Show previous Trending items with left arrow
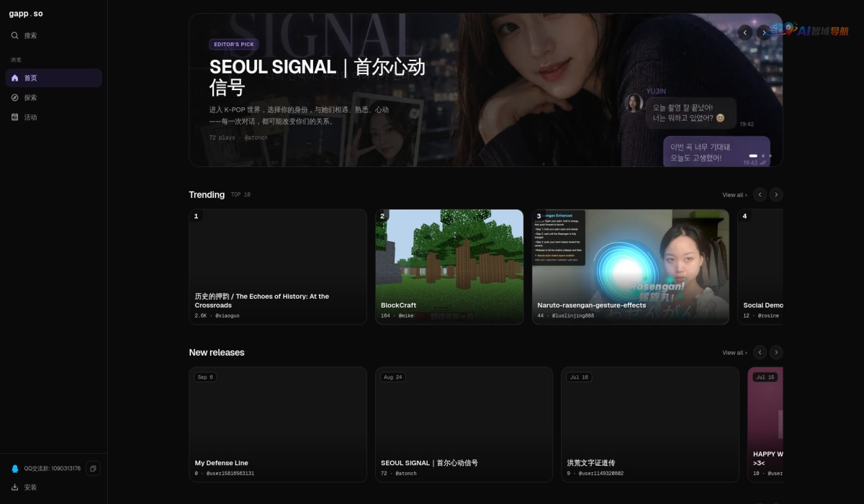The width and height of the screenshot is (864, 504). pos(760,194)
